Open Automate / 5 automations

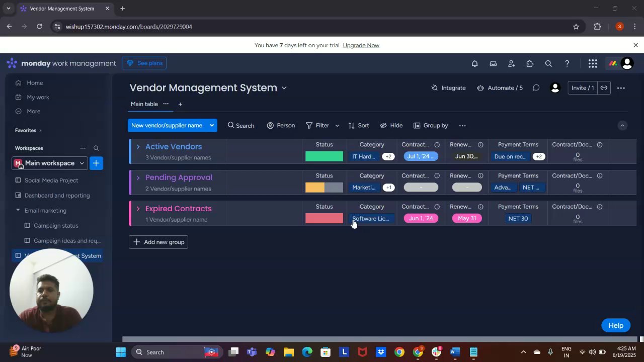(500, 88)
